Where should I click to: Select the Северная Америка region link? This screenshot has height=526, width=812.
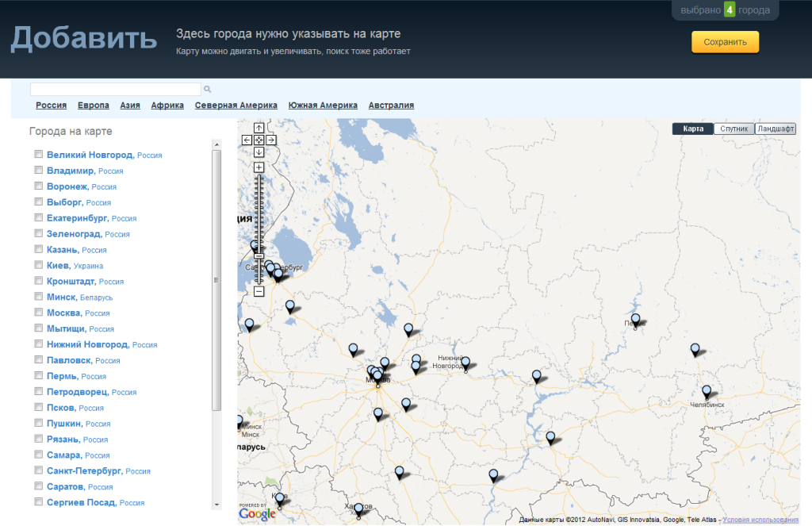(236, 106)
